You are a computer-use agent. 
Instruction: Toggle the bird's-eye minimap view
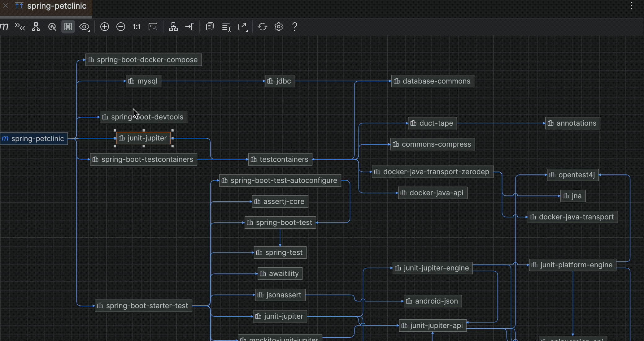[68, 27]
